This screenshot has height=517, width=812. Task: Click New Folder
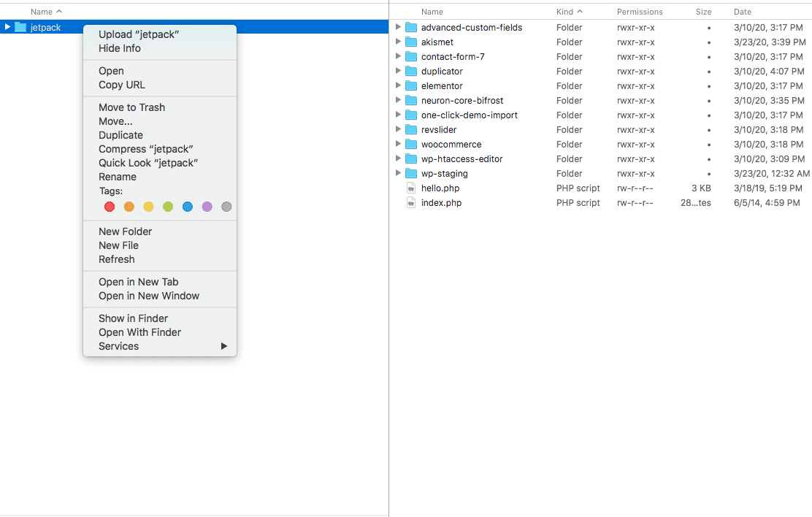pos(125,231)
